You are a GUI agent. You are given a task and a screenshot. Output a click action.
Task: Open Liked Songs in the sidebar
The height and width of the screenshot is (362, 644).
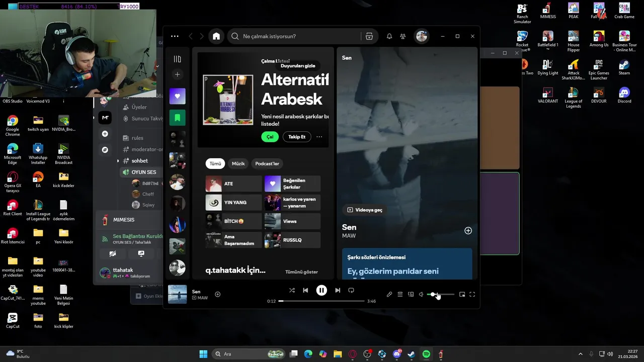coord(177,96)
